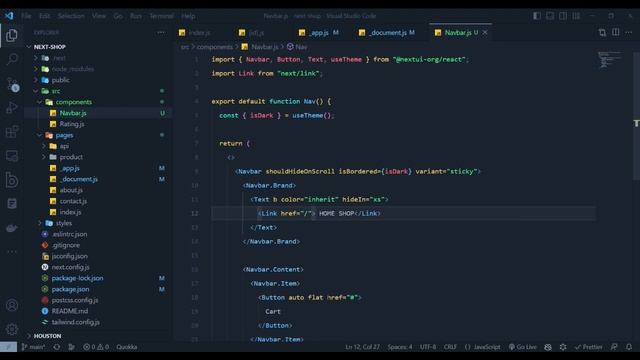
Task: Open editor more actions ellipsis
Action: coord(629,33)
